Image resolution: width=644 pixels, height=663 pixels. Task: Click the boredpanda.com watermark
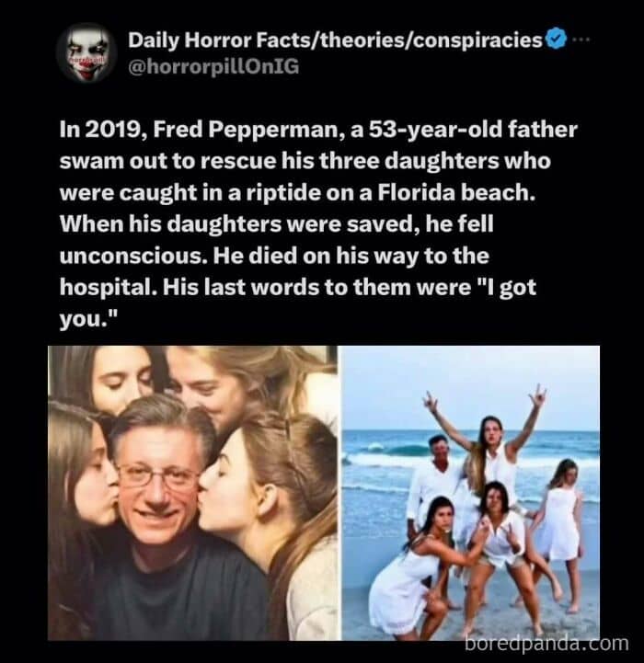[x=546, y=643]
